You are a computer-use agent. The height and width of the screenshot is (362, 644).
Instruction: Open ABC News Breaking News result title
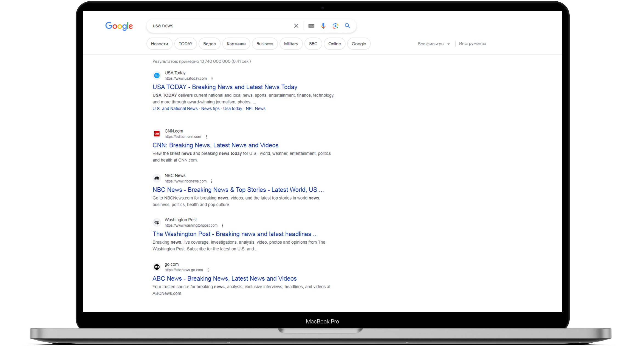point(225,278)
